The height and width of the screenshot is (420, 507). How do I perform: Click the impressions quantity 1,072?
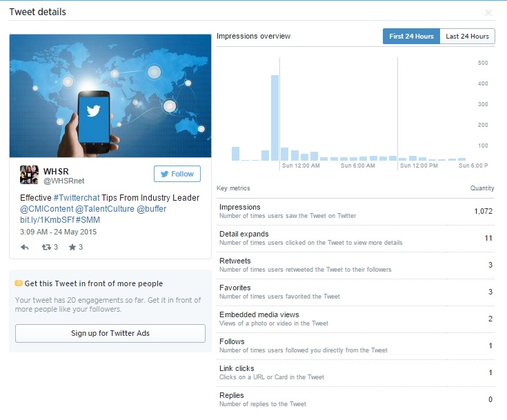483,211
